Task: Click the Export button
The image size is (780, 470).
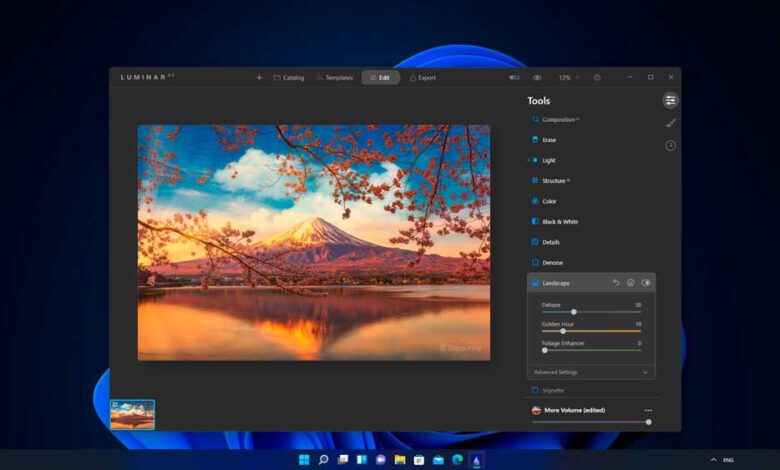Action: (422, 77)
